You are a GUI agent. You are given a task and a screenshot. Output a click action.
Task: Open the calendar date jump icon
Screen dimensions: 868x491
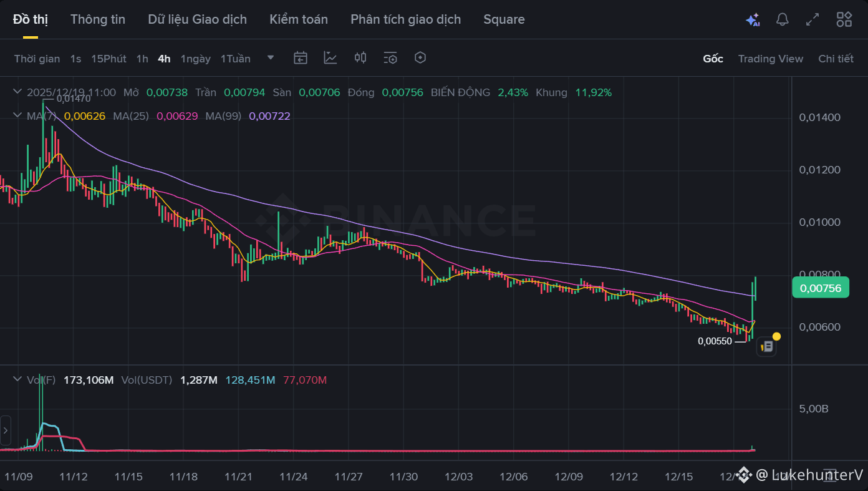point(301,58)
